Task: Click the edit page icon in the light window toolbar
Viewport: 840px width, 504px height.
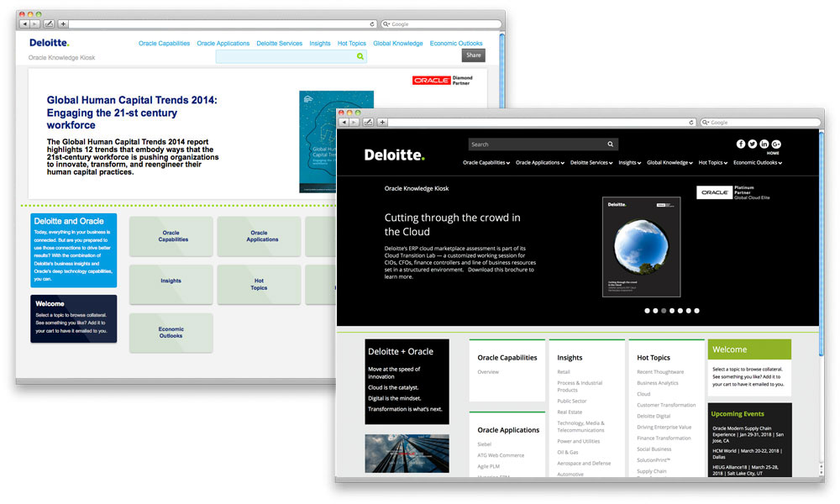Action: pos(49,24)
